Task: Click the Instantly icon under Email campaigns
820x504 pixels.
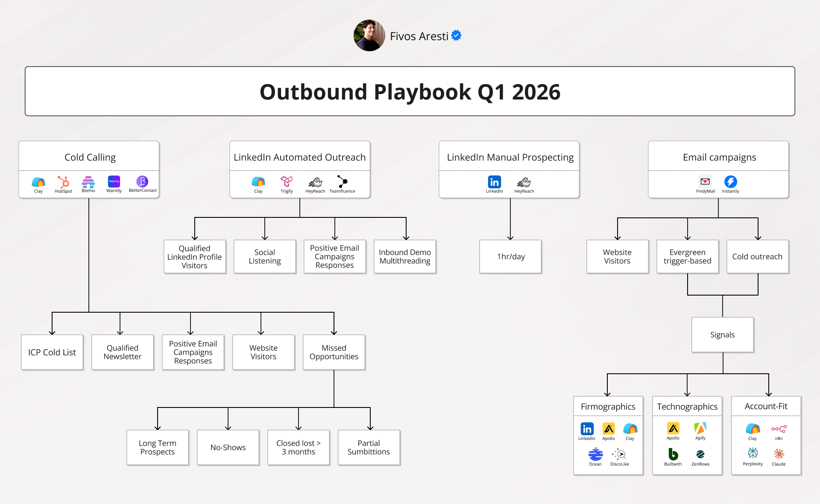Action: click(x=730, y=182)
